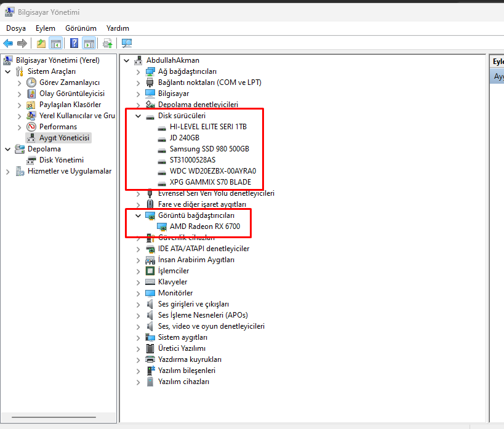504x429 pixels.
Task: Select Ses, video ve oyun denetleyicileri row
Action: tap(211, 326)
